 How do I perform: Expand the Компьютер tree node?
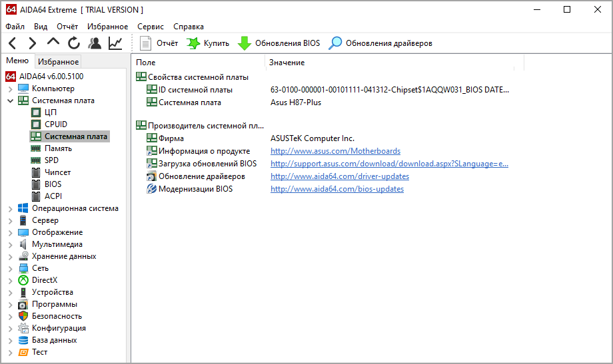coord(11,89)
